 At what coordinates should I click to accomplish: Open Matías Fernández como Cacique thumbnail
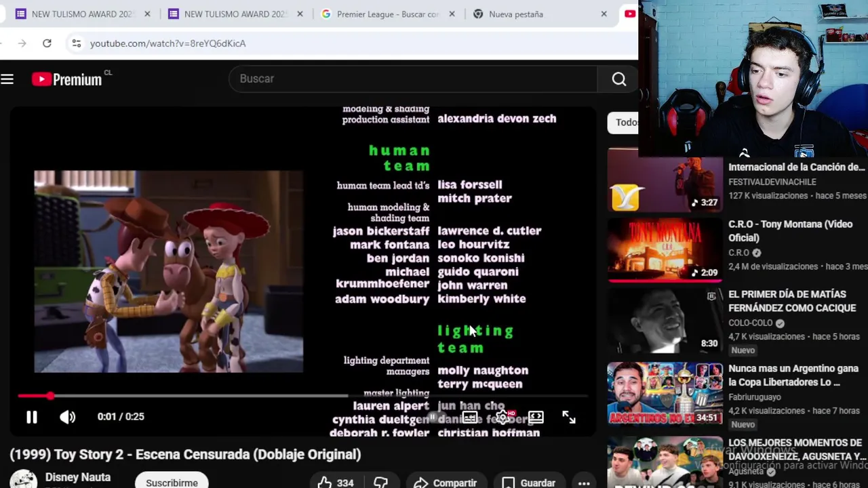[x=665, y=322]
